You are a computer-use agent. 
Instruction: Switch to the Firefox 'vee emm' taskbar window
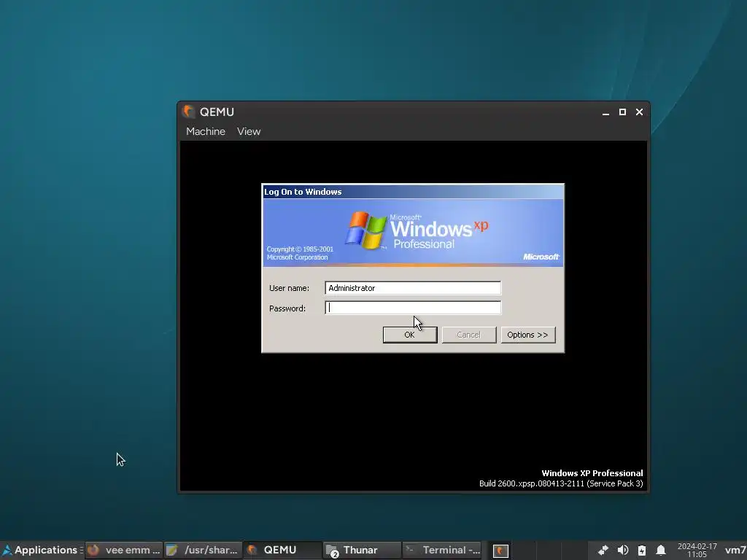(x=124, y=550)
